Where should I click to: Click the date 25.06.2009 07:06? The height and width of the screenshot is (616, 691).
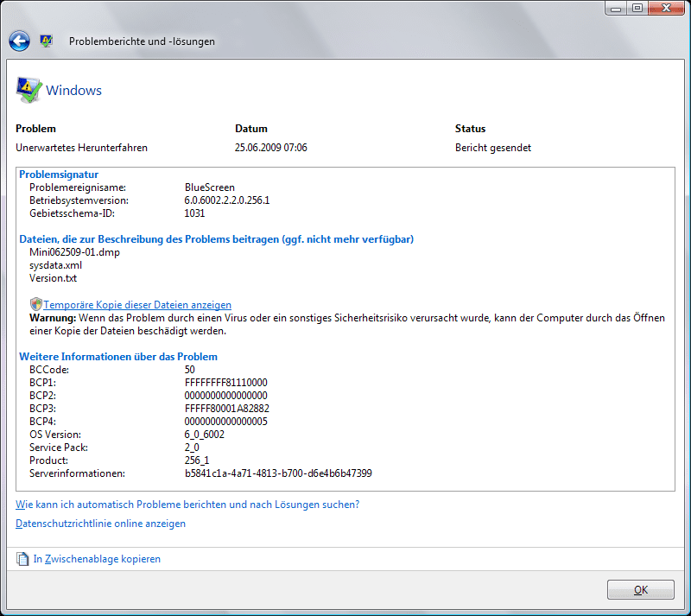coord(270,148)
